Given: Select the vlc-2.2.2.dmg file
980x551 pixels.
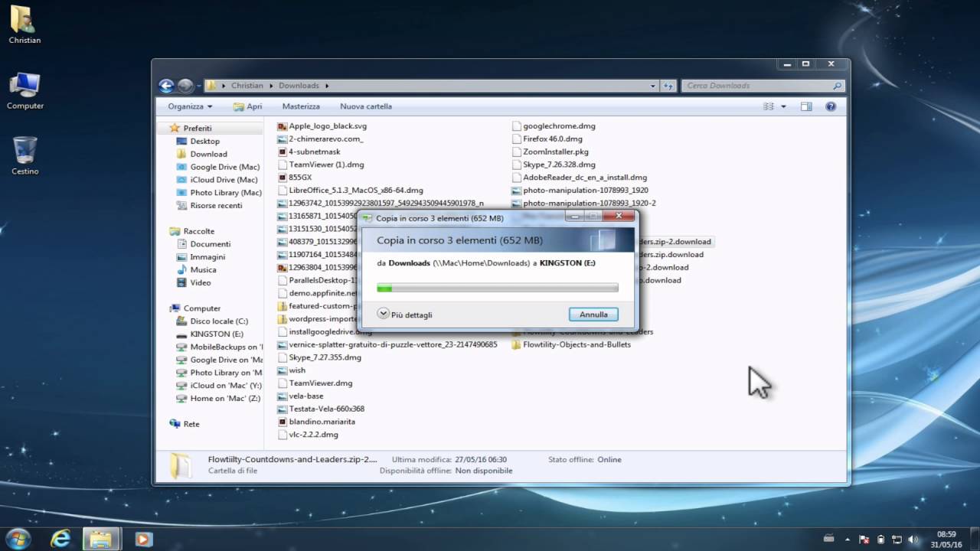Looking at the screenshot, I should pyautogui.click(x=307, y=435).
